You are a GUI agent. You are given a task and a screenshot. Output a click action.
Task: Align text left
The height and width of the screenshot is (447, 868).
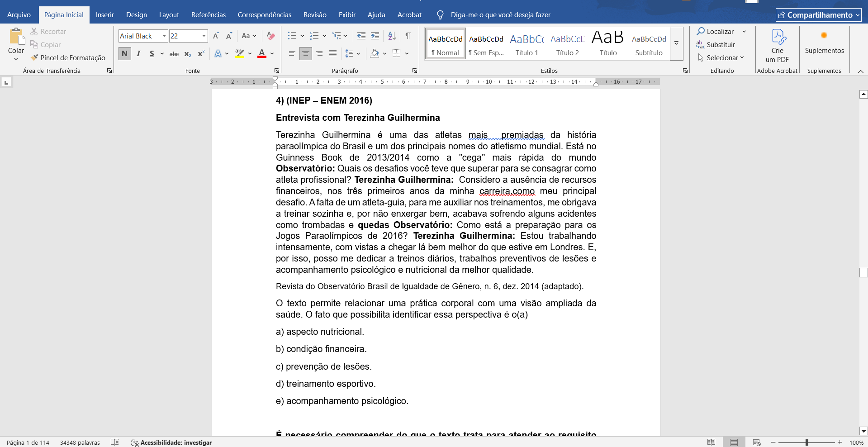click(x=292, y=54)
